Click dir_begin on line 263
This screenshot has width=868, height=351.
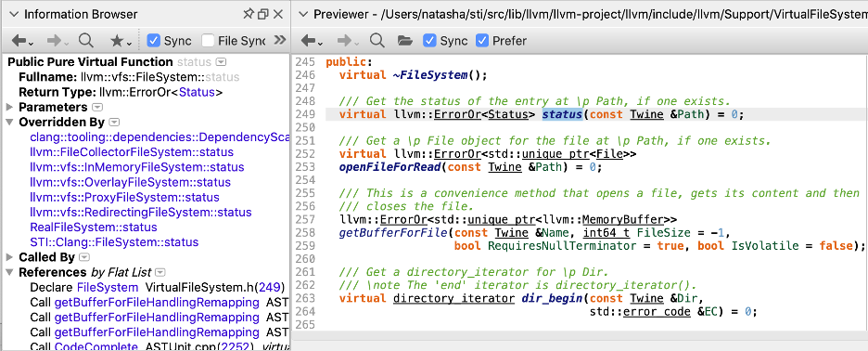coord(552,298)
